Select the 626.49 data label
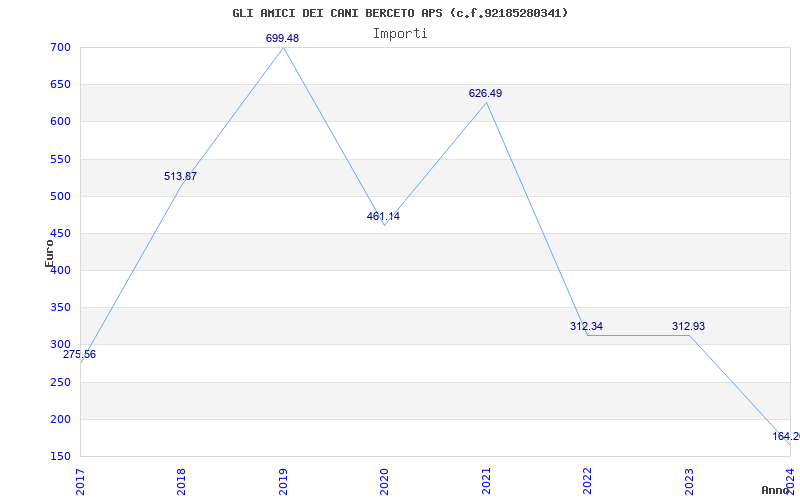 [485, 93]
